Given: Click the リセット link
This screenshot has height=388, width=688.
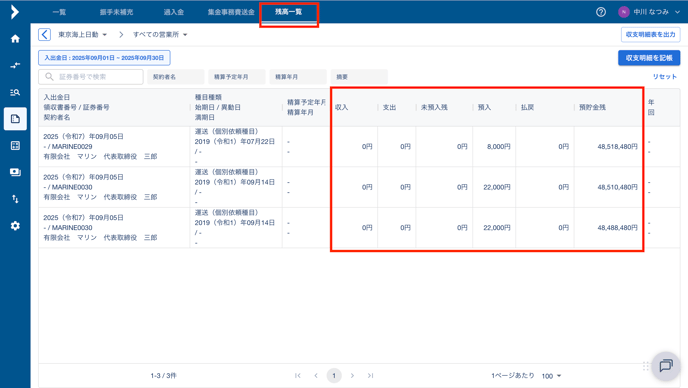Looking at the screenshot, I should [665, 76].
